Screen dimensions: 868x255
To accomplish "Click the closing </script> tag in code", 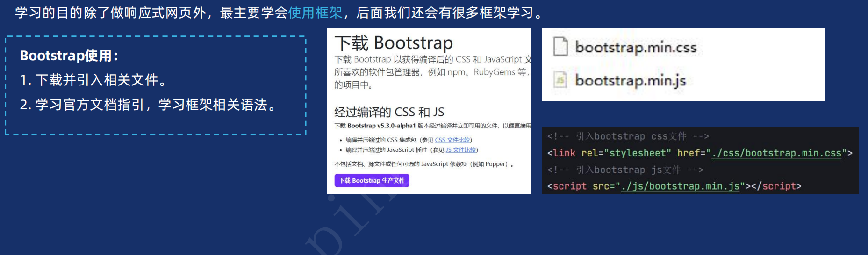I will tap(776, 186).
